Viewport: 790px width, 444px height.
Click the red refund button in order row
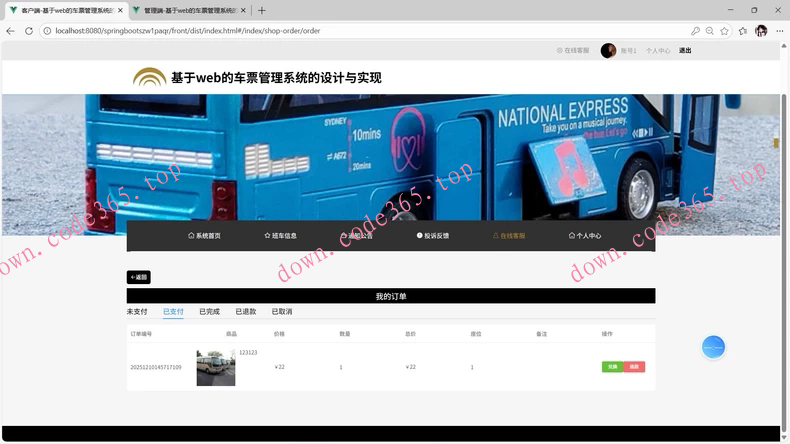point(634,367)
